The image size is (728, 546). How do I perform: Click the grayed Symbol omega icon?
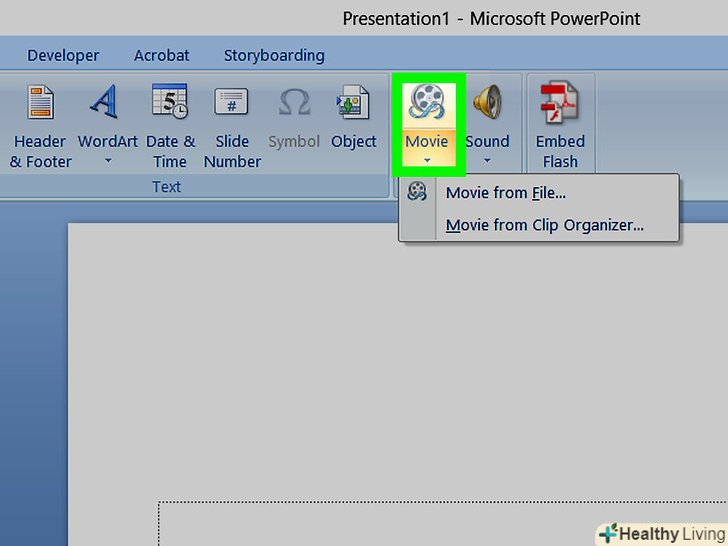[x=294, y=102]
